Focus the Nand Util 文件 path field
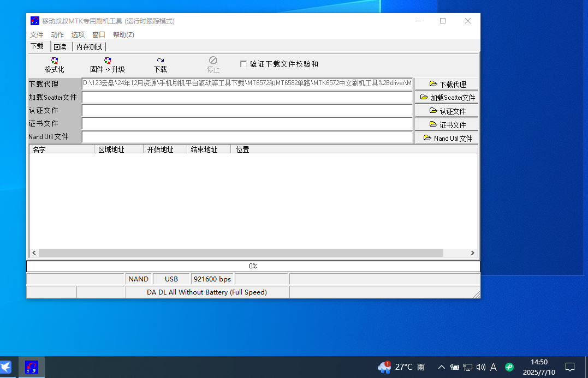The width and height of the screenshot is (588, 378). click(x=247, y=137)
